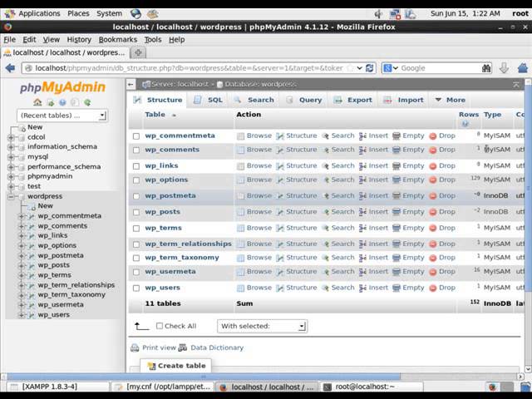Switch to the Search tab
532x399 pixels.
[x=254, y=100]
